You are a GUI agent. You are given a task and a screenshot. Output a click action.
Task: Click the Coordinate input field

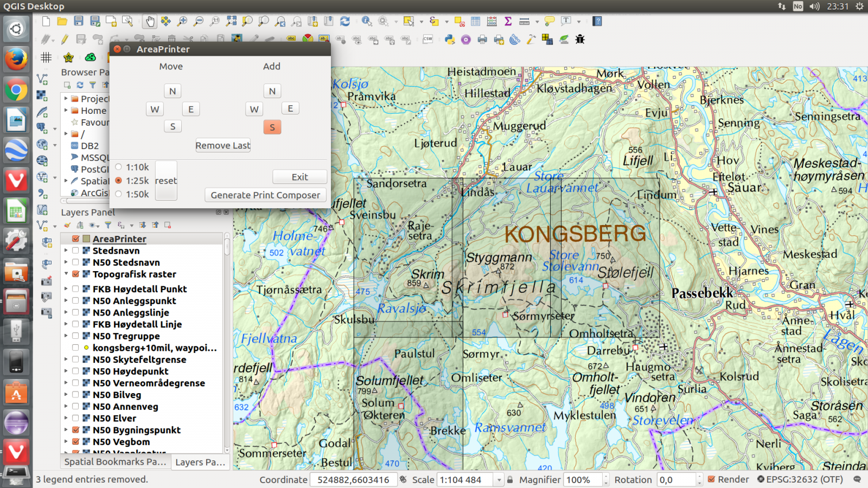click(x=353, y=480)
